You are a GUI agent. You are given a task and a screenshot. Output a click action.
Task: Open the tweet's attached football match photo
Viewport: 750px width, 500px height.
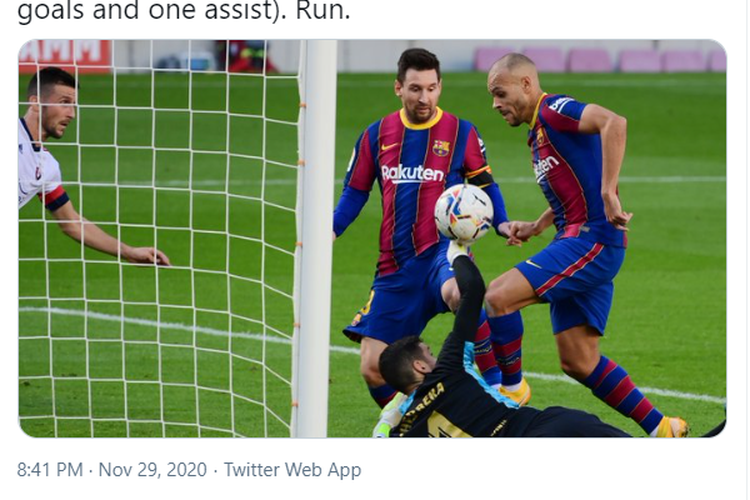pyautogui.click(x=372, y=238)
